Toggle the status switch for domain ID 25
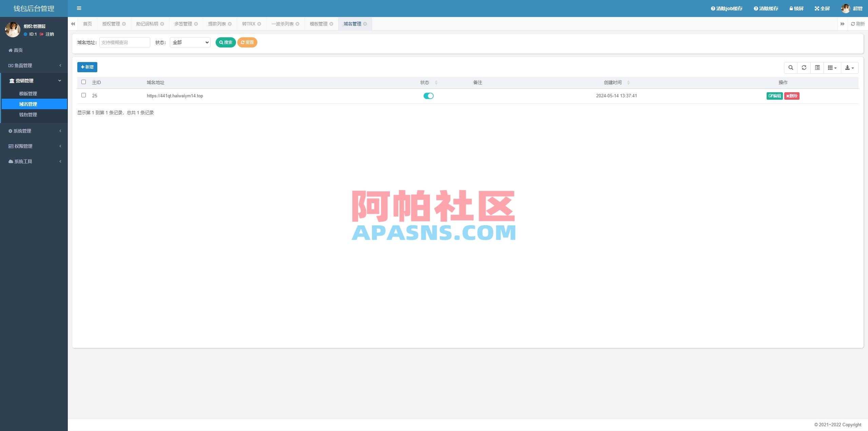 pyautogui.click(x=429, y=96)
